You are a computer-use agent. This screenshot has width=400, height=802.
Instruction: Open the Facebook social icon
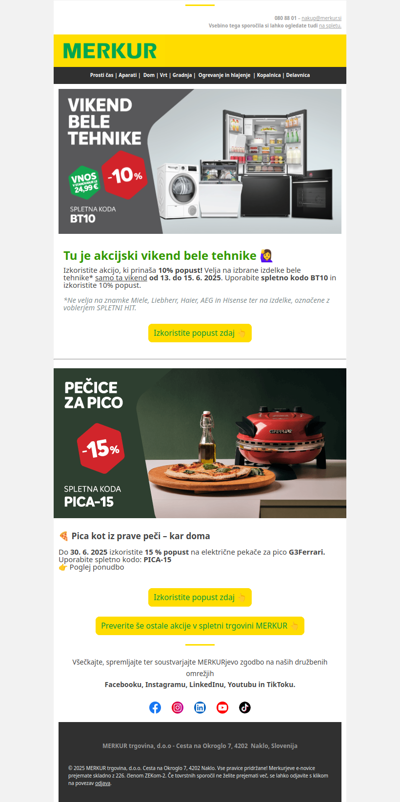[x=155, y=707]
